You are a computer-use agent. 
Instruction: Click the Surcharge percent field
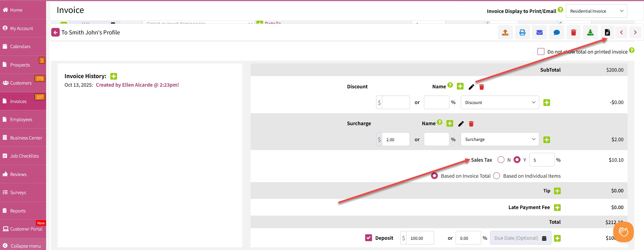coord(437,139)
